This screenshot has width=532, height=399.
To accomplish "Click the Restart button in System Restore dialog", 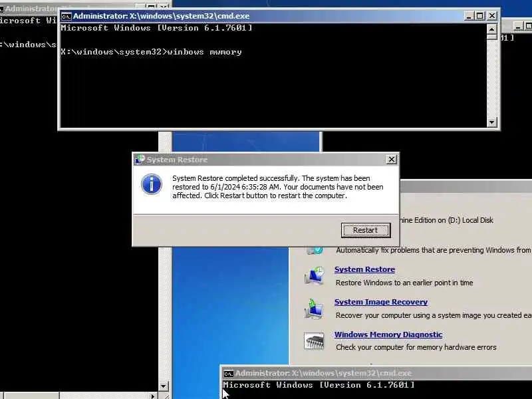I will [365, 230].
